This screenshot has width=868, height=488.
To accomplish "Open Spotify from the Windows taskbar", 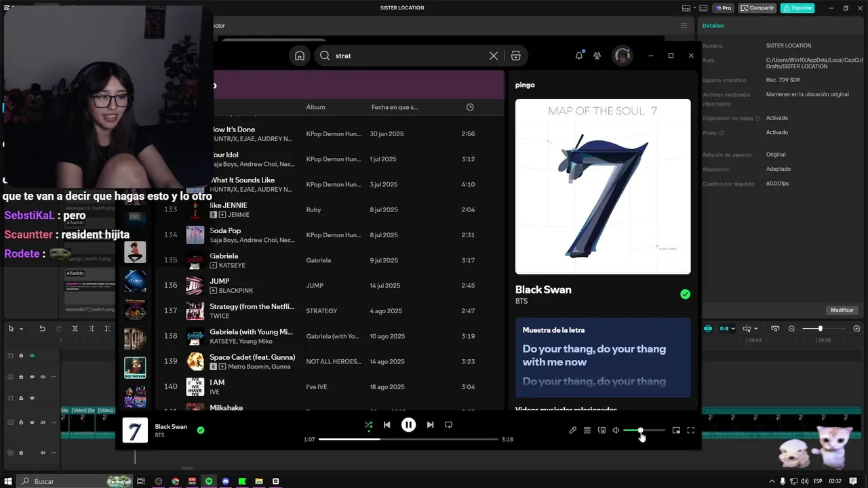I will pos(209,481).
